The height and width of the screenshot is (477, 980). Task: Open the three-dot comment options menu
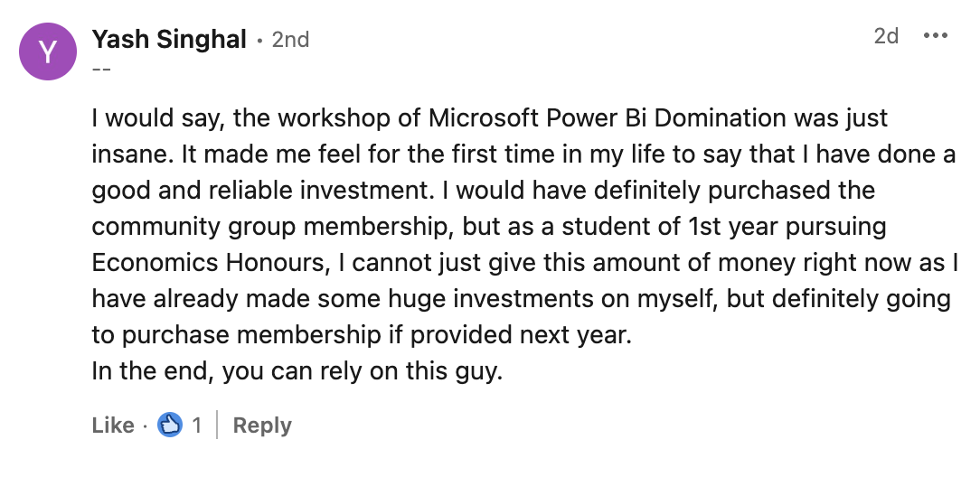coord(935,36)
